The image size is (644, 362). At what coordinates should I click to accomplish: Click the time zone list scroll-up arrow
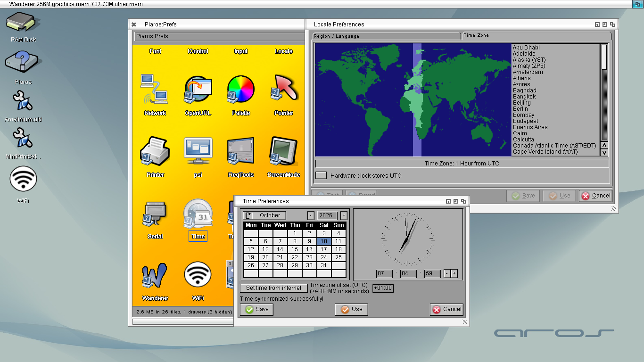point(604,145)
